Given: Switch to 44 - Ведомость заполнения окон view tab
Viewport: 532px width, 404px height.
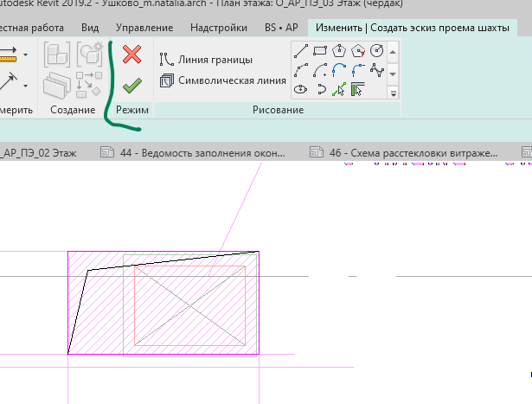Looking at the screenshot, I should [x=194, y=153].
